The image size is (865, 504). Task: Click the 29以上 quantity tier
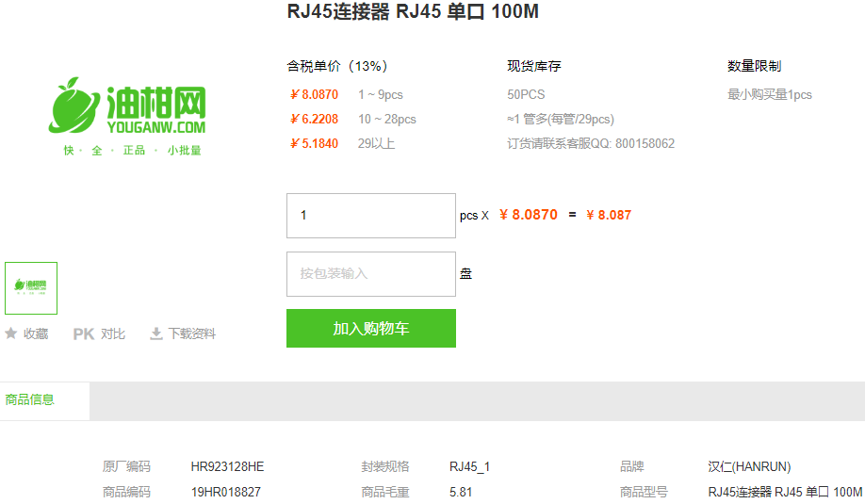(376, 143)
